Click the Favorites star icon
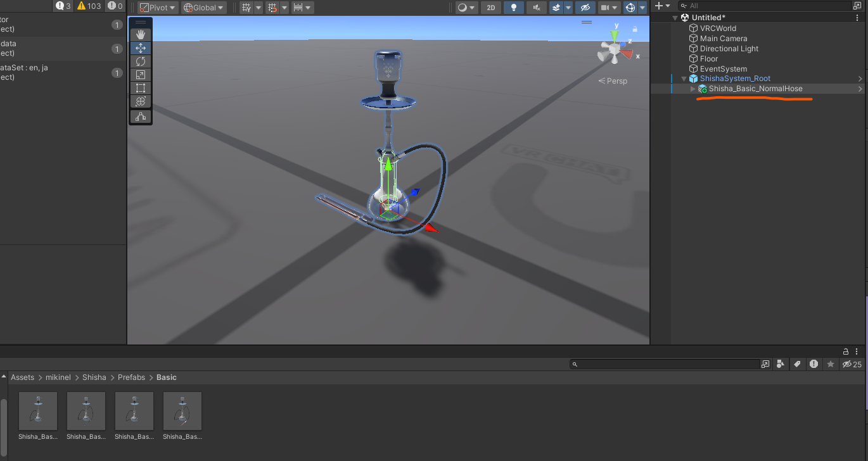The image size is (868, 461). (831, 364)
